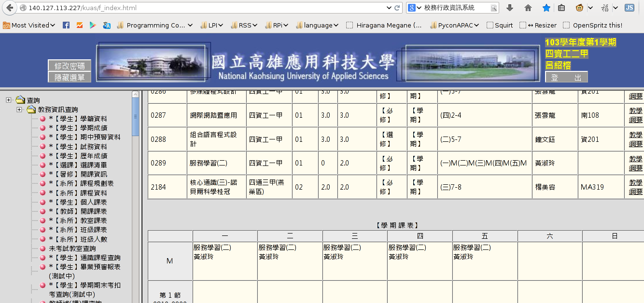Open 教學綱要 link for course 0287
The height and width of the screenshot is (303, 644).
coord(636,115)
